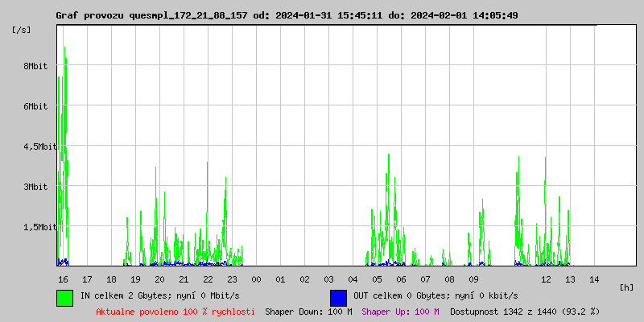This screenshot has height=322, width=644.
Task: Click the 00 midnight hour mark
Action: pos(256,279)
